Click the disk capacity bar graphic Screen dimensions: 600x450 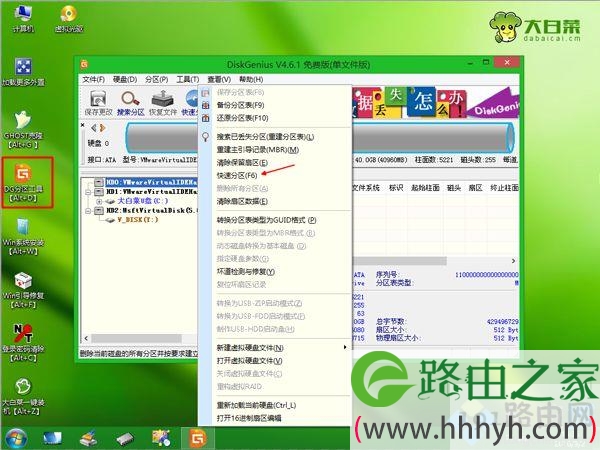coord(320,138)
